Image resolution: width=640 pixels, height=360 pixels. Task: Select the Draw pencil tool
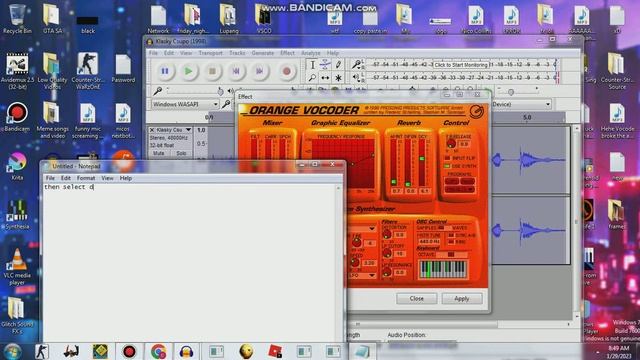[338, 64]
